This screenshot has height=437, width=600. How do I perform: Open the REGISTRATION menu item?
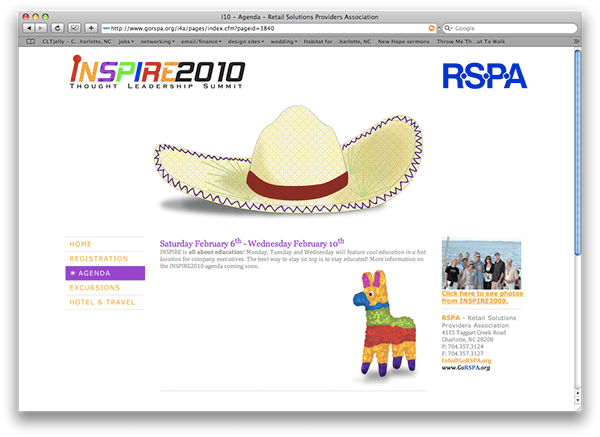(x=105, y=259)
